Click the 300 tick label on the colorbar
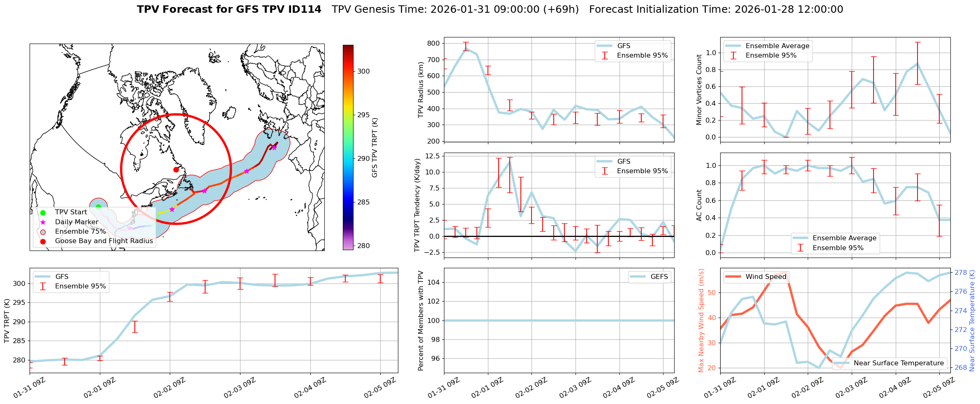980x404 pixels. tap(363, 71)
